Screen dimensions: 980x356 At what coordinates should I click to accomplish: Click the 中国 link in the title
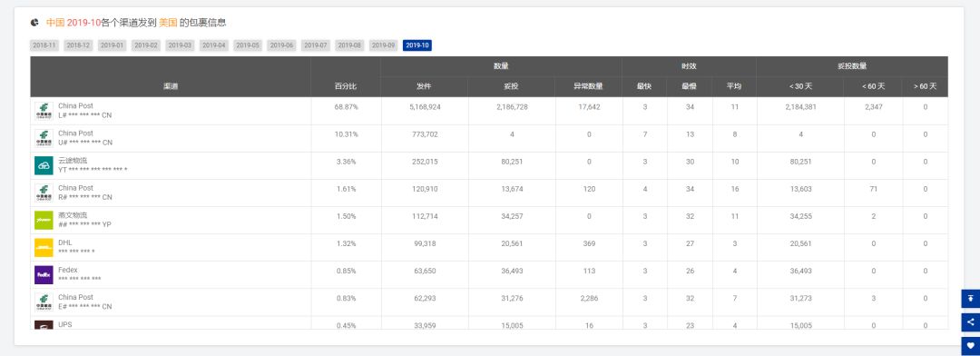pos(55,23)
